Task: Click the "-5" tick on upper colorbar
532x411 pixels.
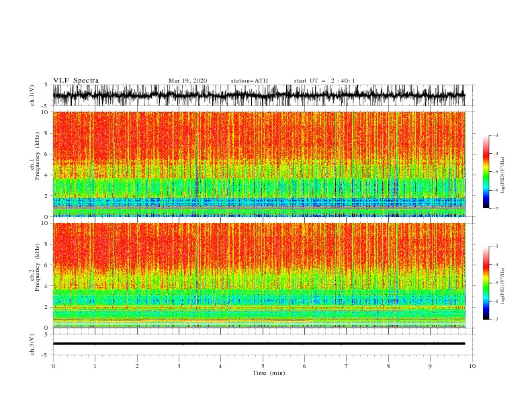Action: point(495,172)
